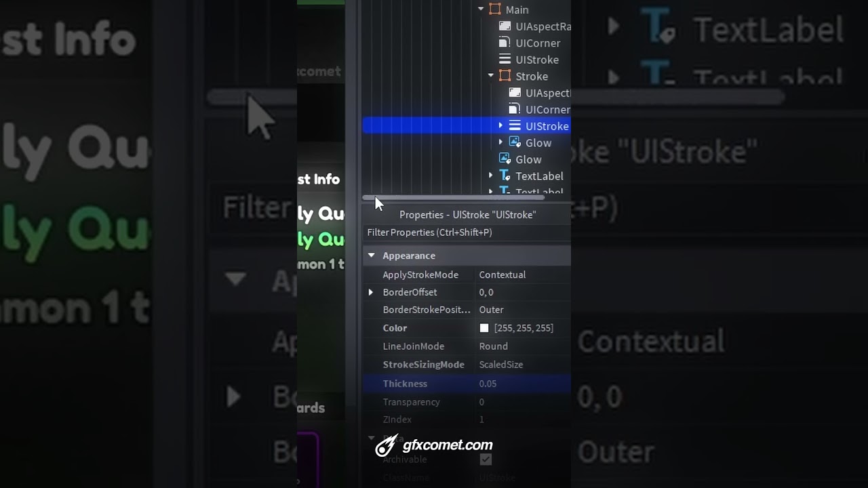This screenshot has width=868, height=488.
Task: Select the TextLabel icon in Explorer
Action: [x=505, y=176]
